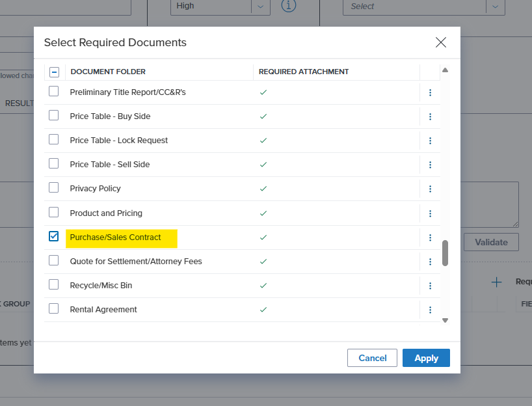Select the Product and Pricing row text

pyautogui.click(x=106, y=213)
